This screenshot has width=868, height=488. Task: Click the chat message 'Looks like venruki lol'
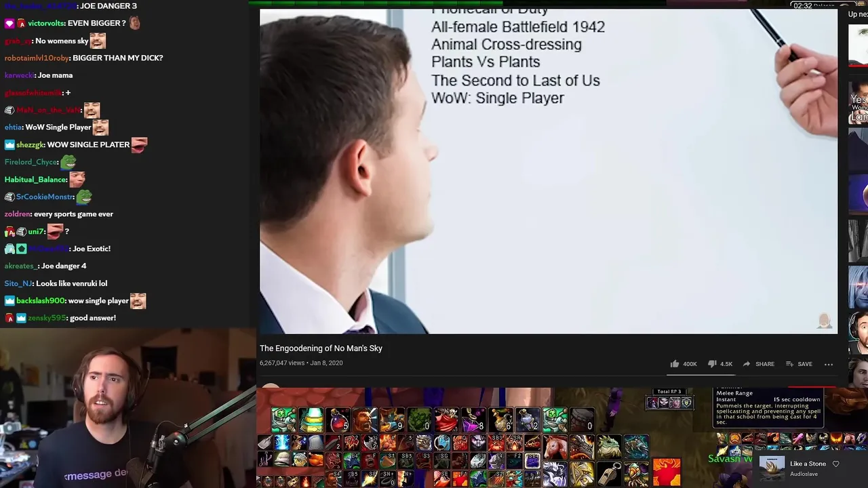[x=71, y=284]
